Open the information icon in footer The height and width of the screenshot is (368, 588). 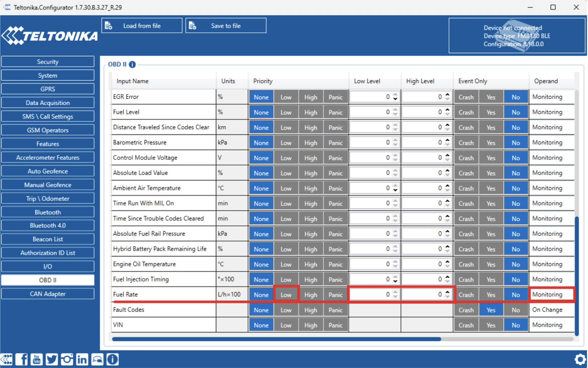click(x=112, y=359)
